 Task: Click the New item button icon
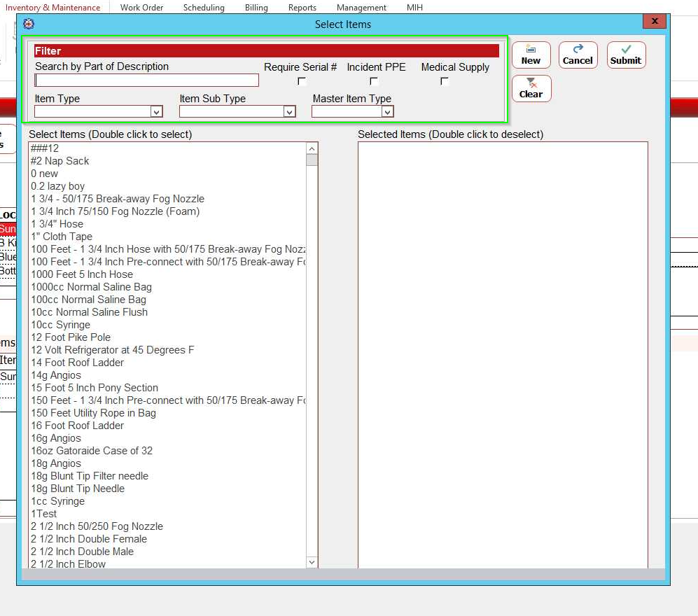click(x=531, y=55)
